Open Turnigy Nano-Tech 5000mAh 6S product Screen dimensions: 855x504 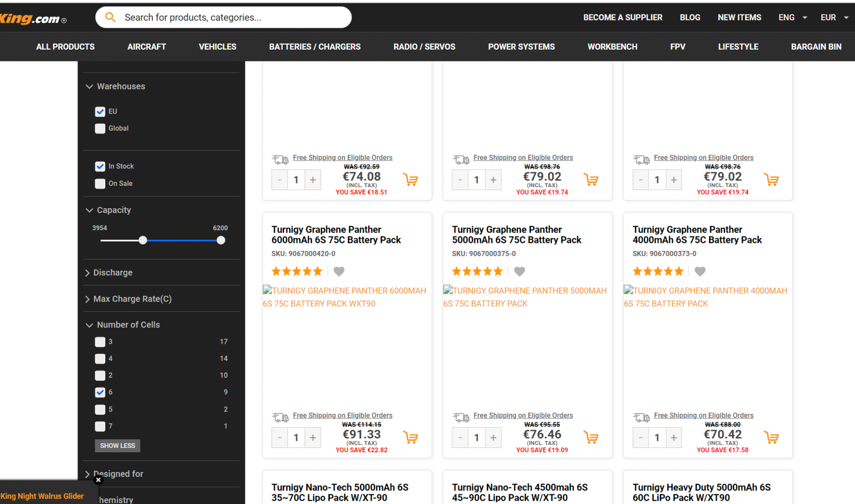[340, 492]
